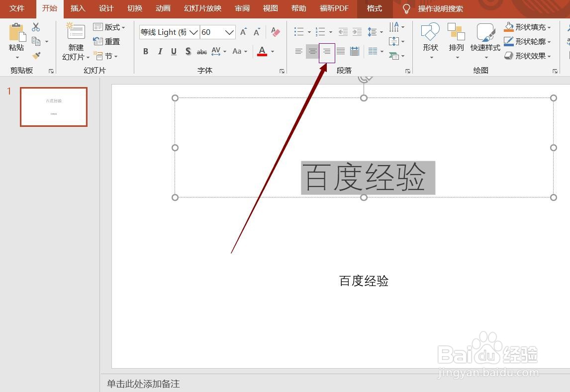
Task: Switch to the Transitions (切换) tab
Action: click(134, 8)
